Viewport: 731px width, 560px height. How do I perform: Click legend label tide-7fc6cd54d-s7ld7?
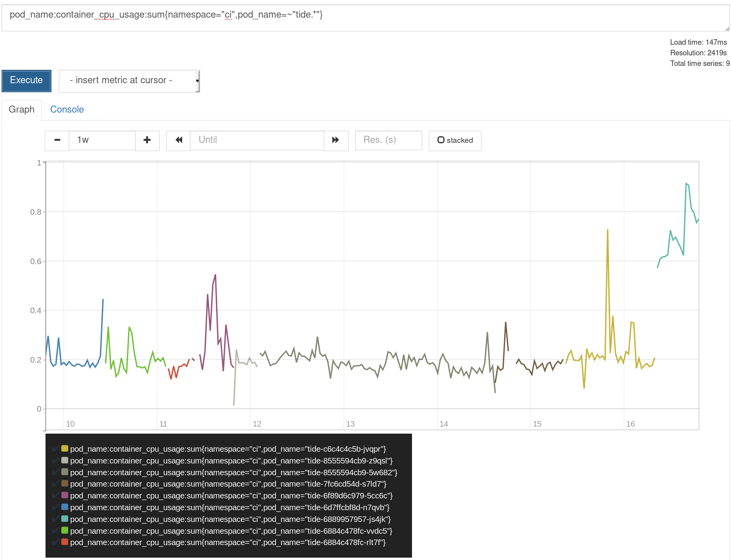pyautogui.click(x=228, y=484)
